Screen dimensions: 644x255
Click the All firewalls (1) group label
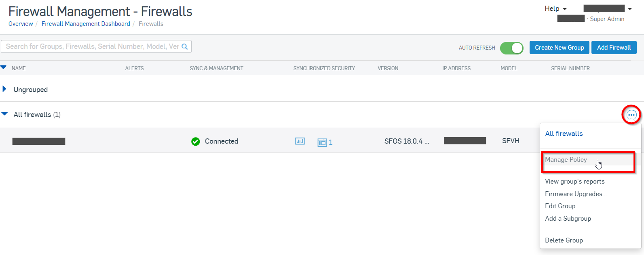[x=37, y=115]
